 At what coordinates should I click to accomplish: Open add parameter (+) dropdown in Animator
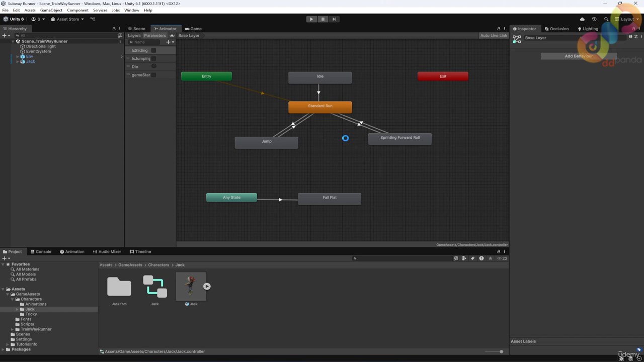170,42
